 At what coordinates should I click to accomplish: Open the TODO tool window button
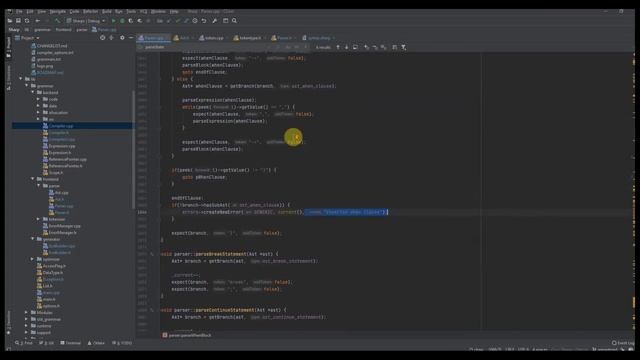(x=122, y=343)
